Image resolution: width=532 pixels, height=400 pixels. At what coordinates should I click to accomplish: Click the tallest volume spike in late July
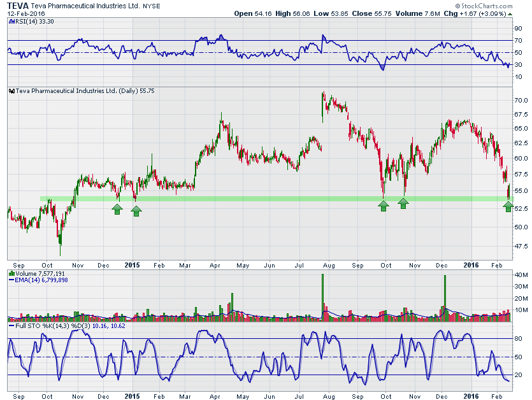click(x=322, y=297)
